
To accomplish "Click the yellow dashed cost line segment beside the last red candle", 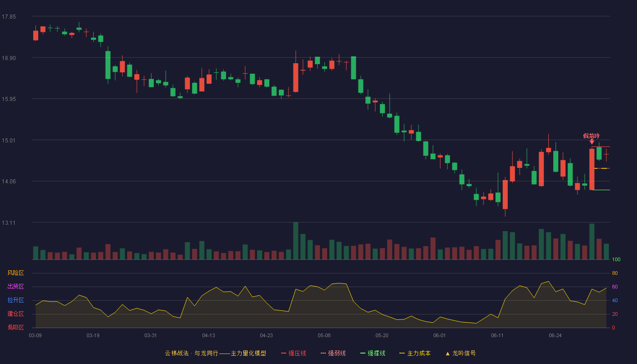I will (602, 168).
